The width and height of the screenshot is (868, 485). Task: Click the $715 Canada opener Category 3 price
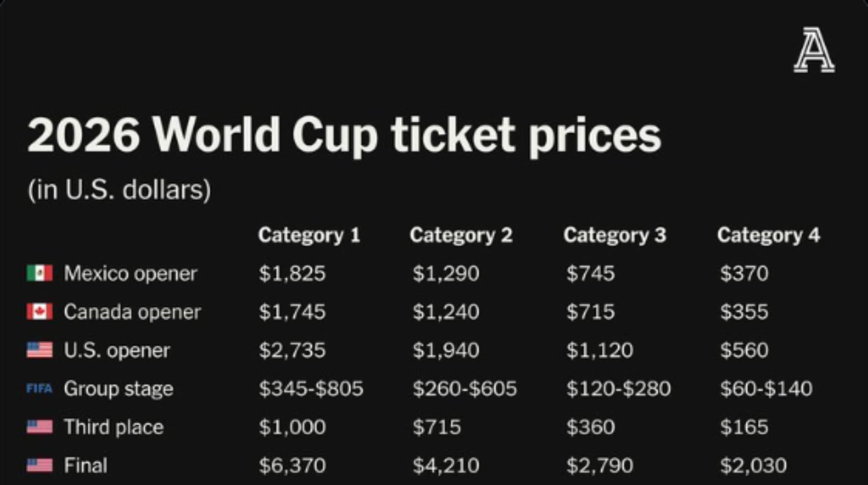click(x=590, y=312)
